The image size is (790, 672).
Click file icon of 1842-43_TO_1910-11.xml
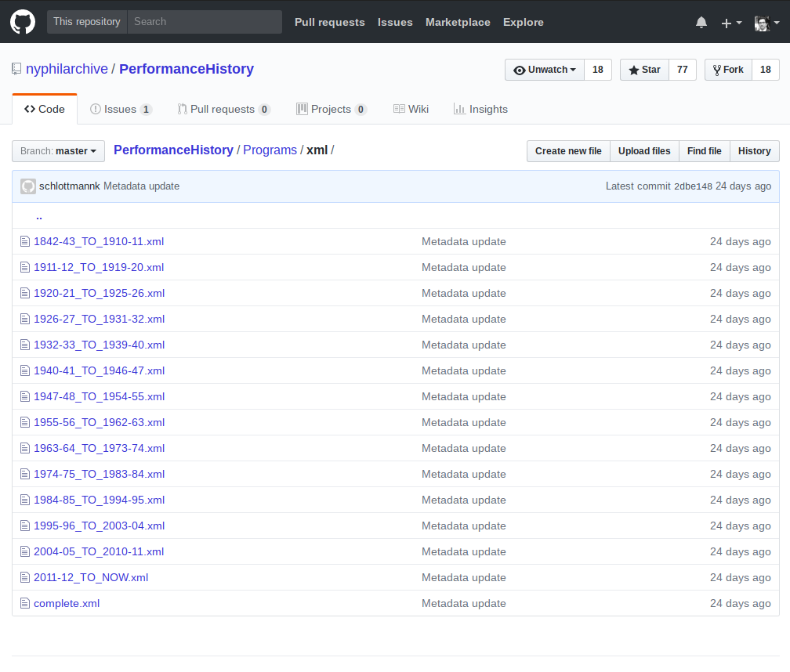pyautogui.click(x=25, y=241)
